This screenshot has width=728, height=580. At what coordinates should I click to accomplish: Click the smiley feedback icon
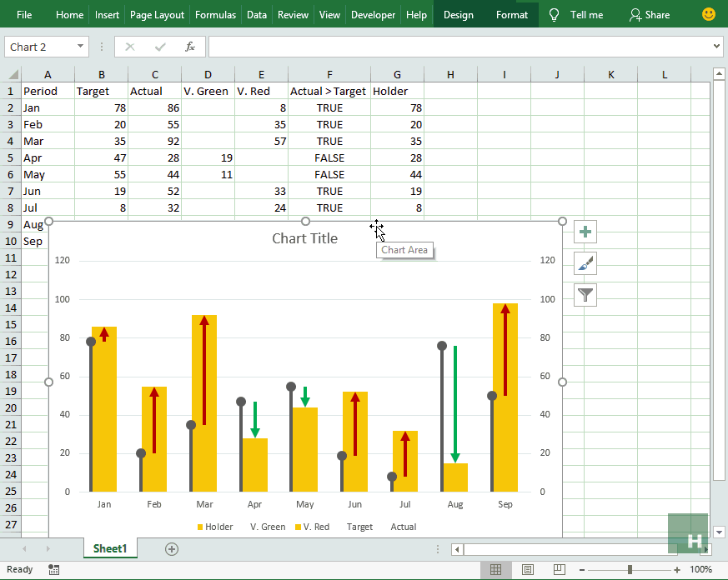point(709,14)
